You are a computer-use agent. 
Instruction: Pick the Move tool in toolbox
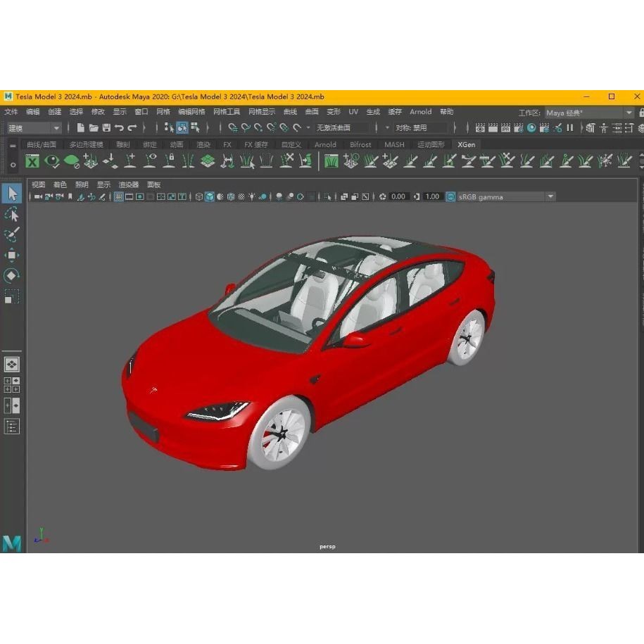coord(12,255)
